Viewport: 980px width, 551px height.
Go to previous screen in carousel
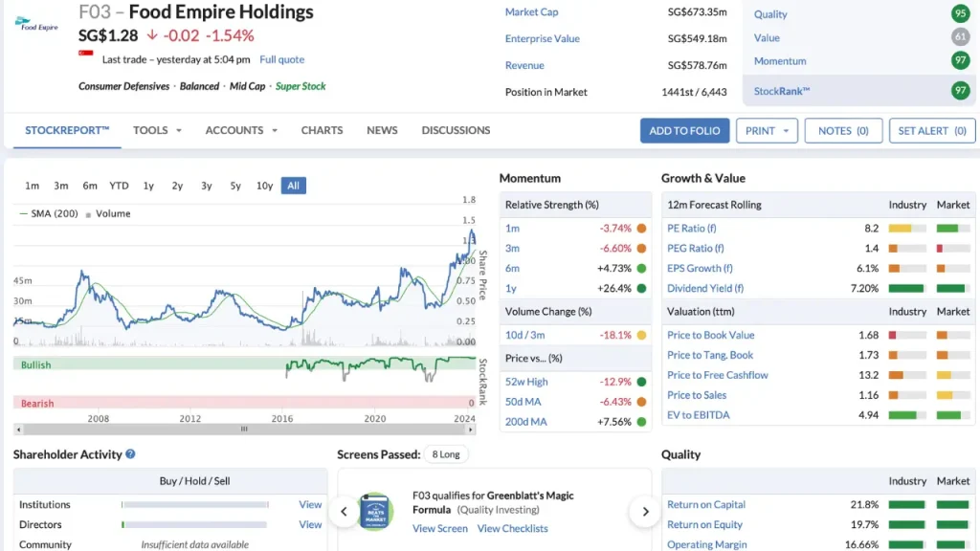tap(344, 512)
